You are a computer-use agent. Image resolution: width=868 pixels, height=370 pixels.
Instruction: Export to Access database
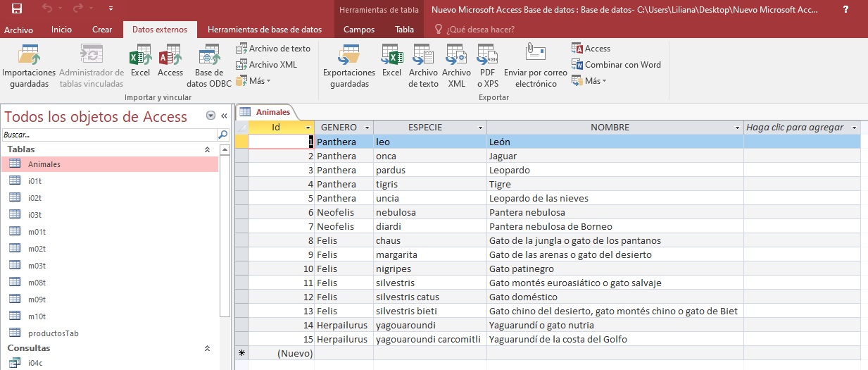point(591,49)
